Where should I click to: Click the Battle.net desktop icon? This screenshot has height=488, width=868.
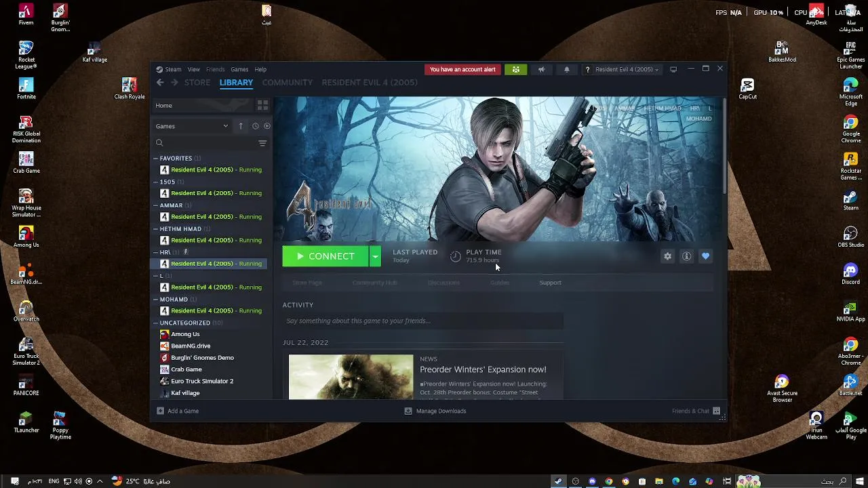[x=850, y=385]
